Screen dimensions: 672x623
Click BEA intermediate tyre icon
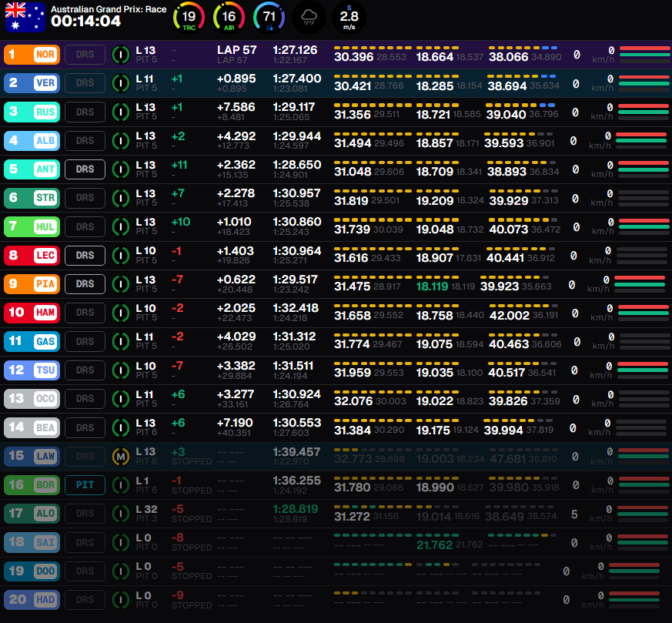[120, 427]
